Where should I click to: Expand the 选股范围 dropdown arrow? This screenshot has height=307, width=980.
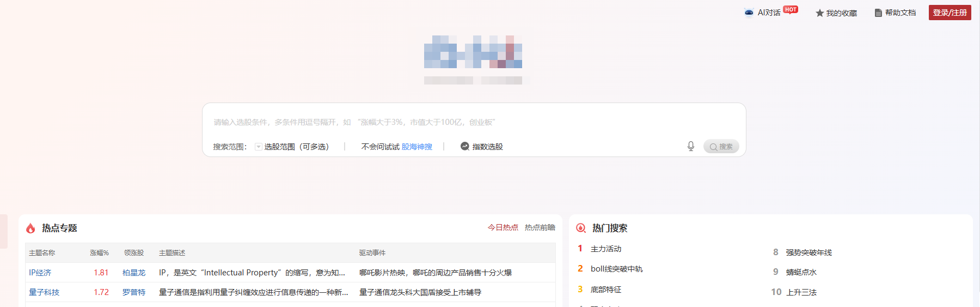click(259, 147)
